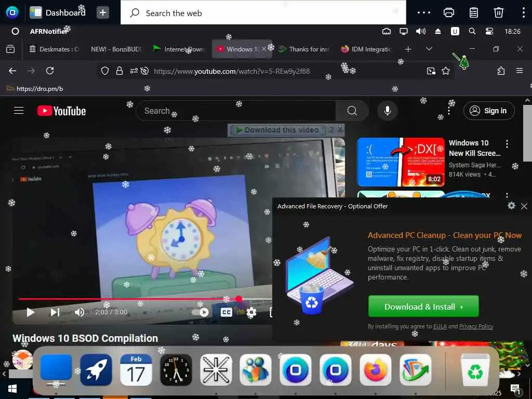Close the Windows 10 YouTube tab

(x=263, y=49)
